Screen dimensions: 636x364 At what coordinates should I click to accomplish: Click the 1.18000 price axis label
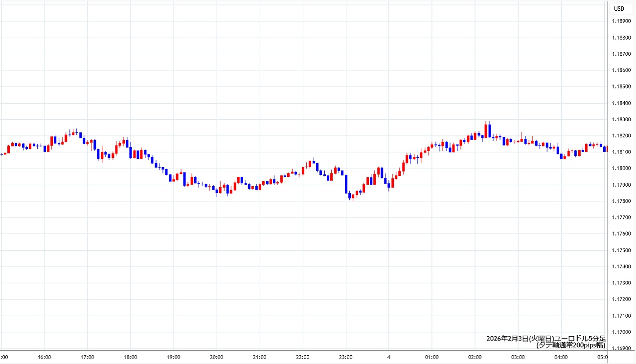(x=622, y=169)
